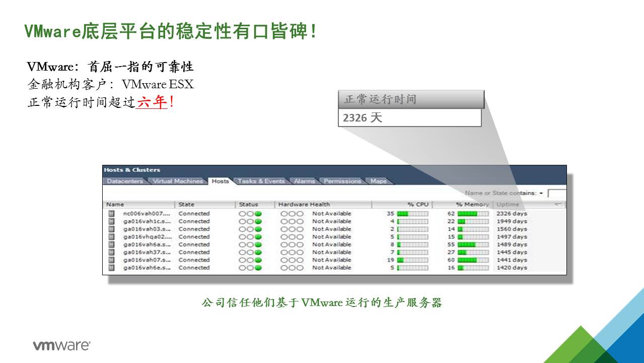644x363 pixels.
Task: Sort by the % CPU column header
Action: click(x=402, y=205)
